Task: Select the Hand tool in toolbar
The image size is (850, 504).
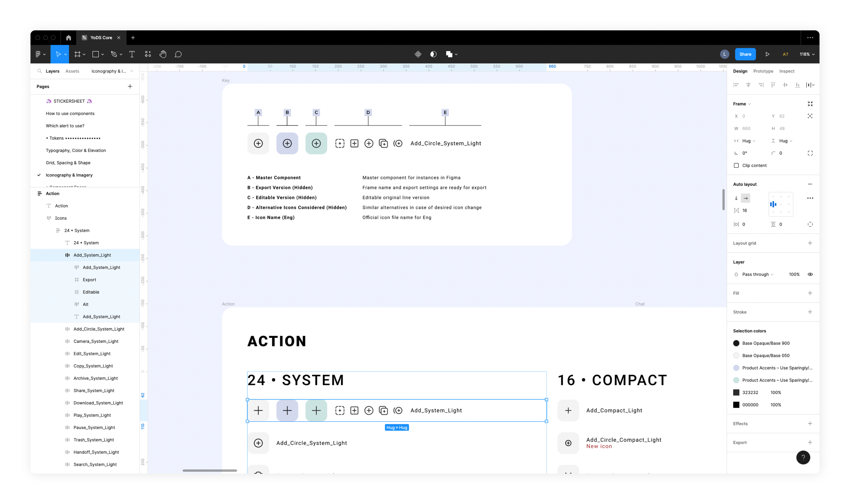Action: point(163,54)
